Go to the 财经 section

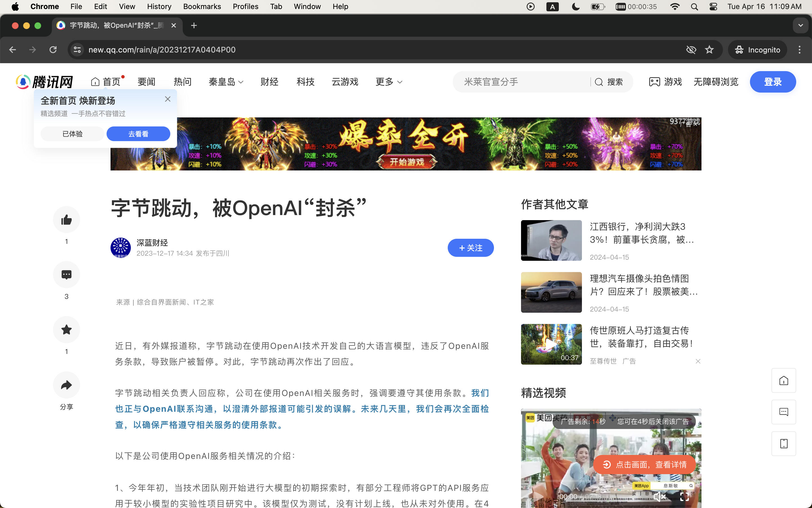coord(269,82)
